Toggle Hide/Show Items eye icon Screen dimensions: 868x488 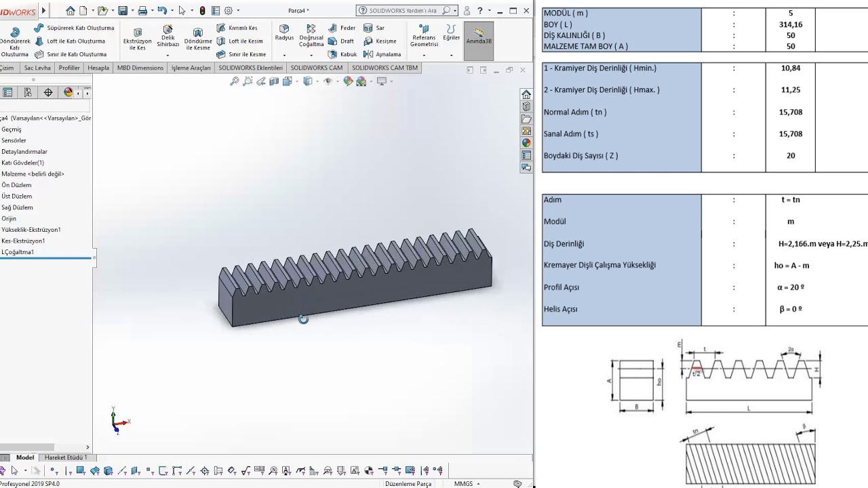pyautogui.click(x=328, y=81)
